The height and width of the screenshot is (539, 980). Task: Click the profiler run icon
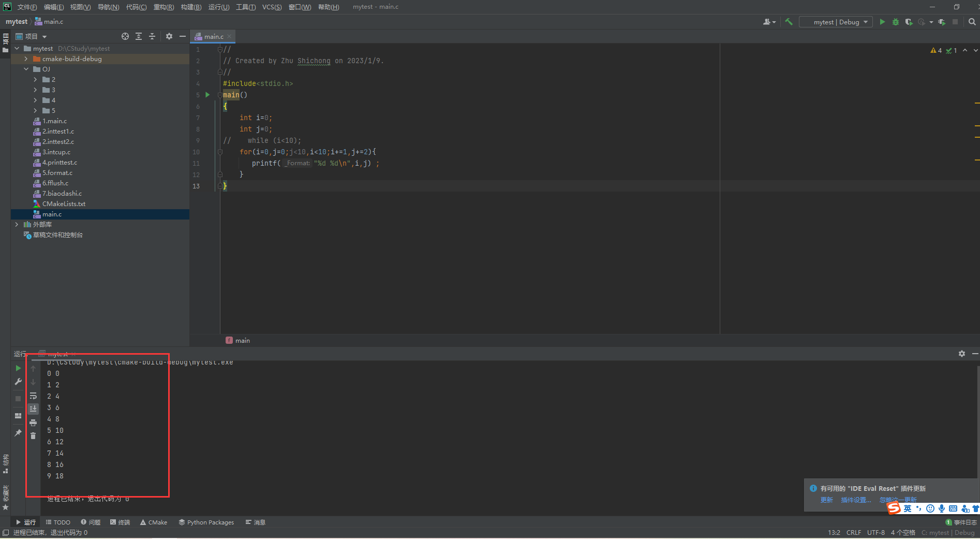[922, 22]
